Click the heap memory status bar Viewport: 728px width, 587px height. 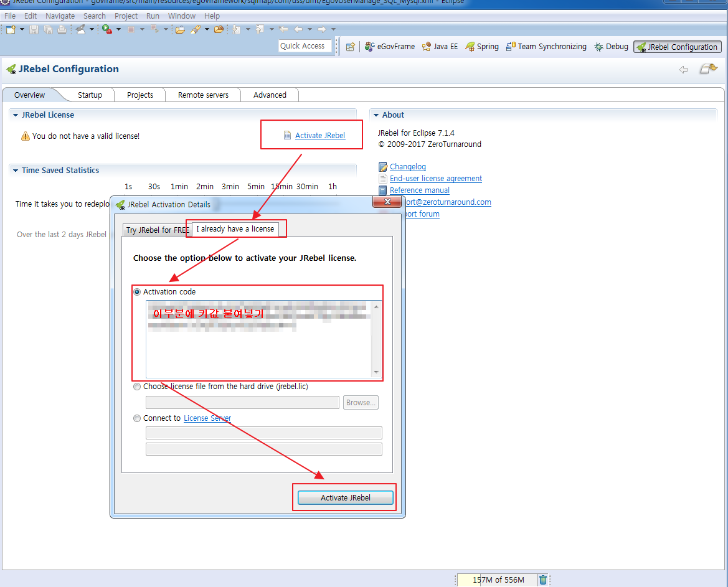[497, 580]
